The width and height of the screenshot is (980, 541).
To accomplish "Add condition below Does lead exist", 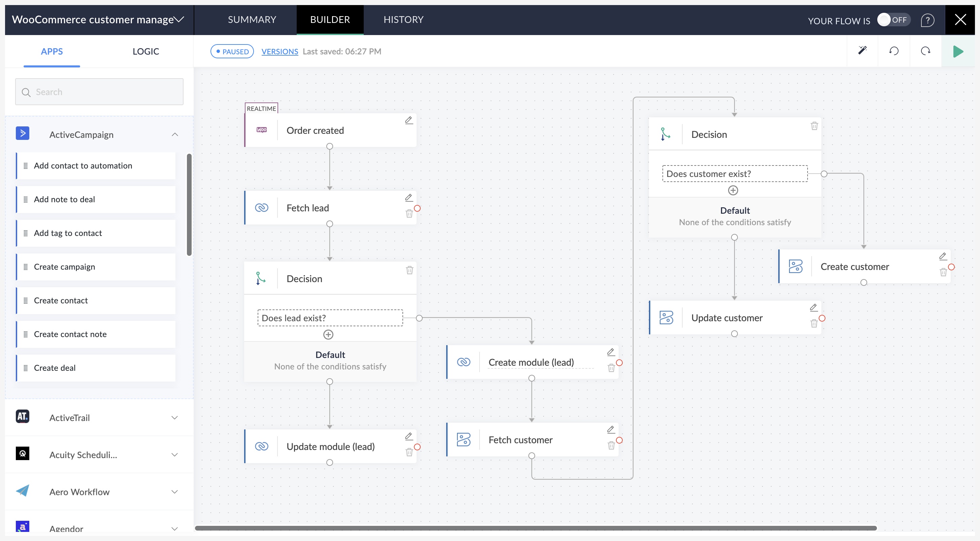I will [328, 334].
